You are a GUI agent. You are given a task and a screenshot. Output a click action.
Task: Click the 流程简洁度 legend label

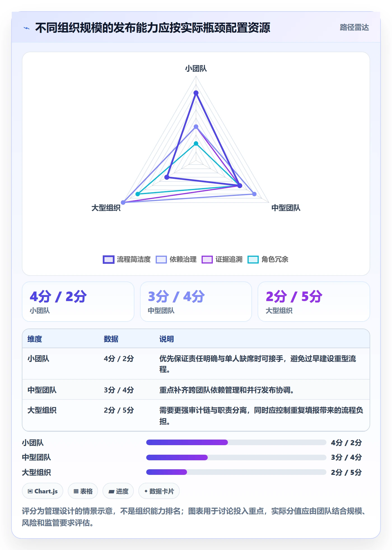point(134,259)
